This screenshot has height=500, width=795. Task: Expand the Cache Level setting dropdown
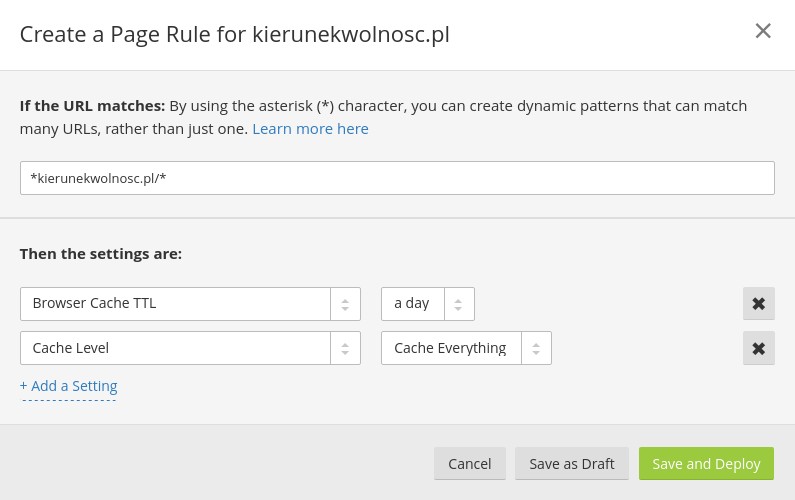point(175,348)
